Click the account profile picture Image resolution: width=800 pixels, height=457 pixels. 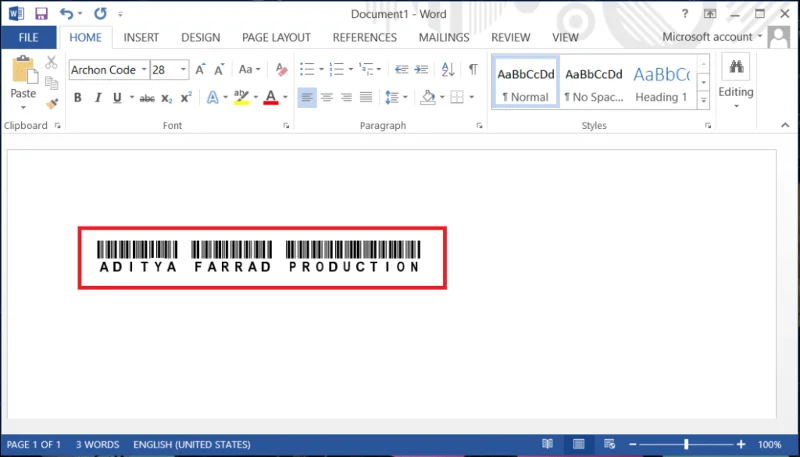click(x=779, y=37)
